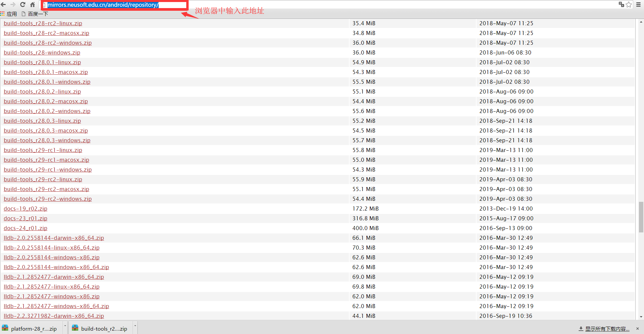Download build-tools_r29-rc2-linux.zip
Image resolution: width=644 pixels, height=334 pixels.
tap(43, 179)
